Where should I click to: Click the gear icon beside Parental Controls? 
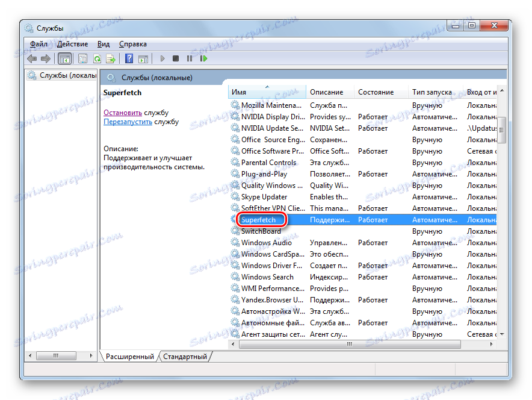(235, 162)
